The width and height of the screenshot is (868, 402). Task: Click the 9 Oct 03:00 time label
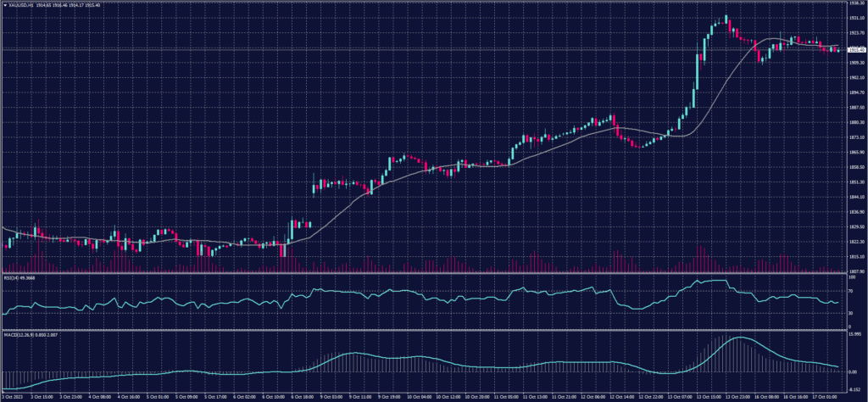tap(329, 397)
